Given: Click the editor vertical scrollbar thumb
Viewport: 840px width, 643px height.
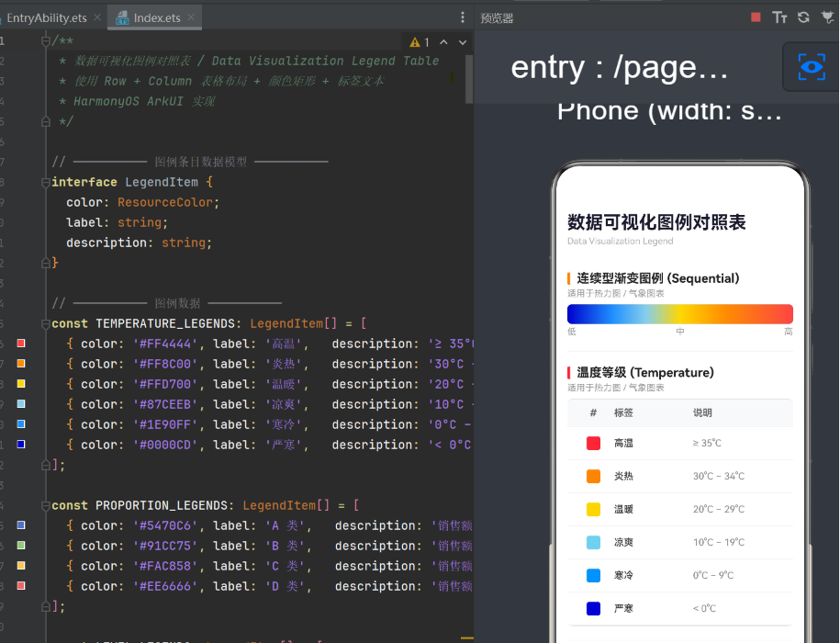Looking at the screenshot, I should click(469, 78).
